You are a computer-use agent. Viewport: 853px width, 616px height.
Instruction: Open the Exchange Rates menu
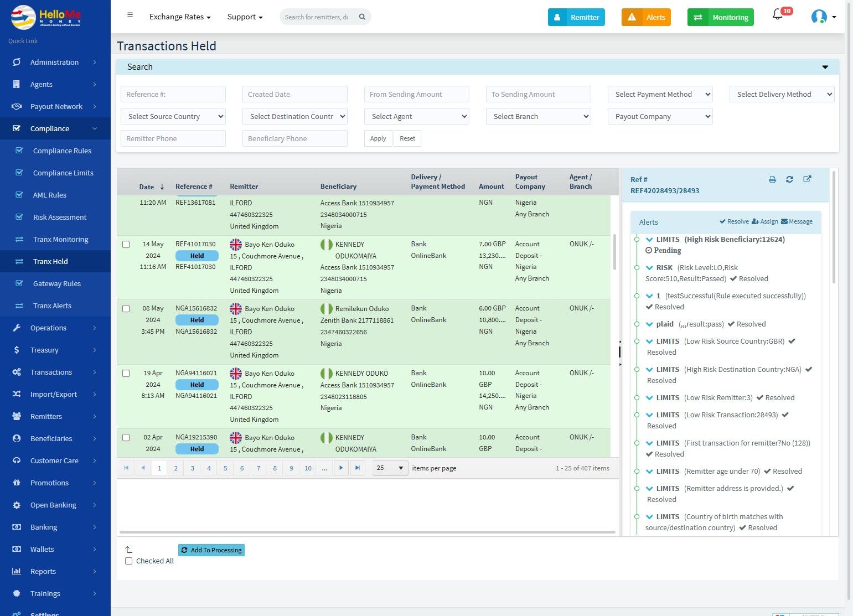180,17
